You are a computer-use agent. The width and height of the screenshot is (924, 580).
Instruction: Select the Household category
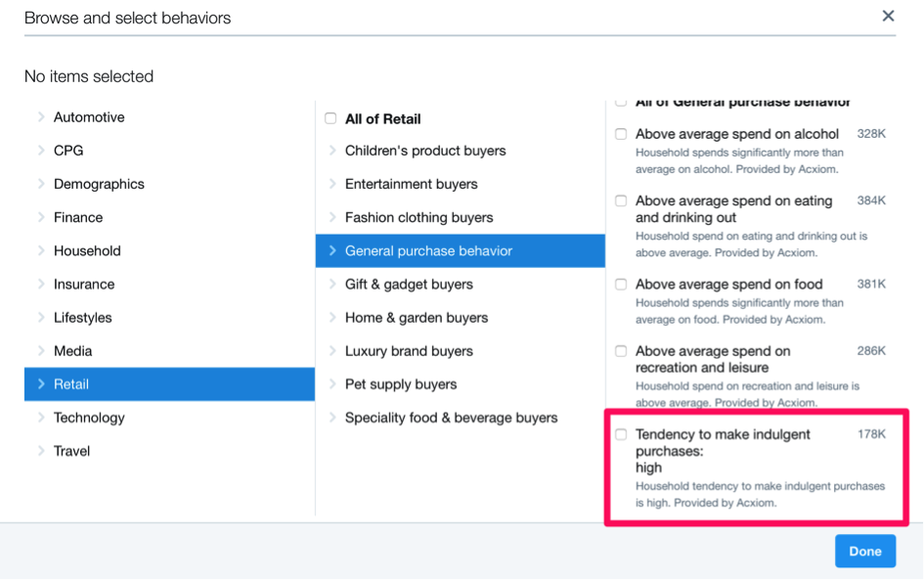click(87, 250)
